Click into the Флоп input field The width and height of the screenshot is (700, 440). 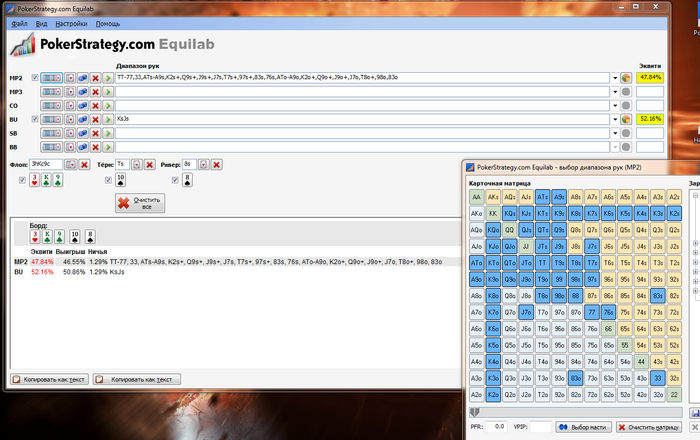(46, 165)
